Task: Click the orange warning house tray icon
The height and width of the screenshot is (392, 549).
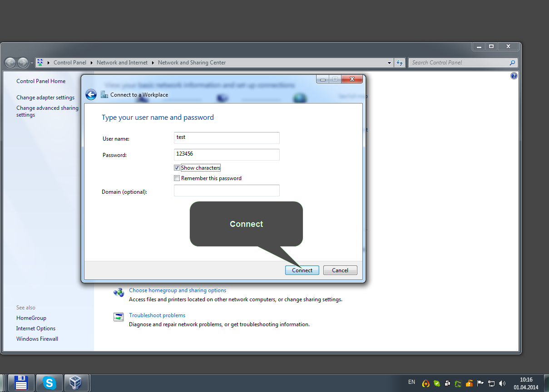Action: pos(470,383)
